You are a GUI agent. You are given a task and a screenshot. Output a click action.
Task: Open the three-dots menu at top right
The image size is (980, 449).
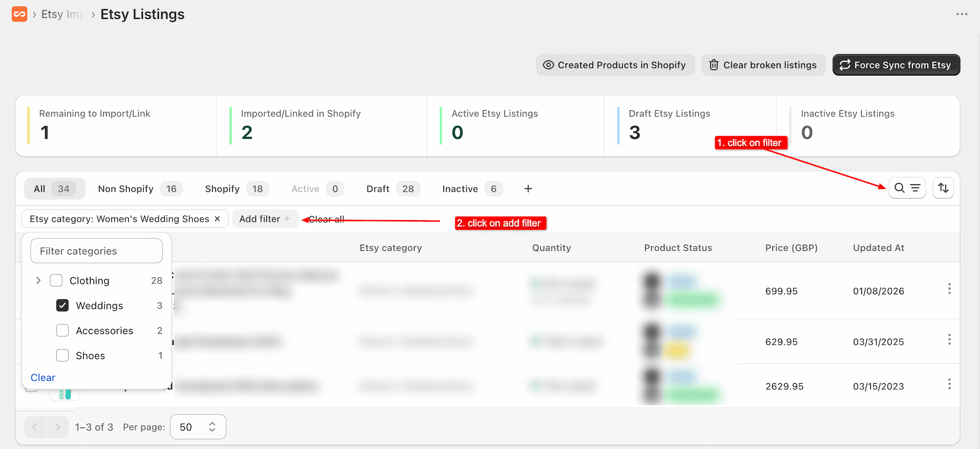click(962, 14)
